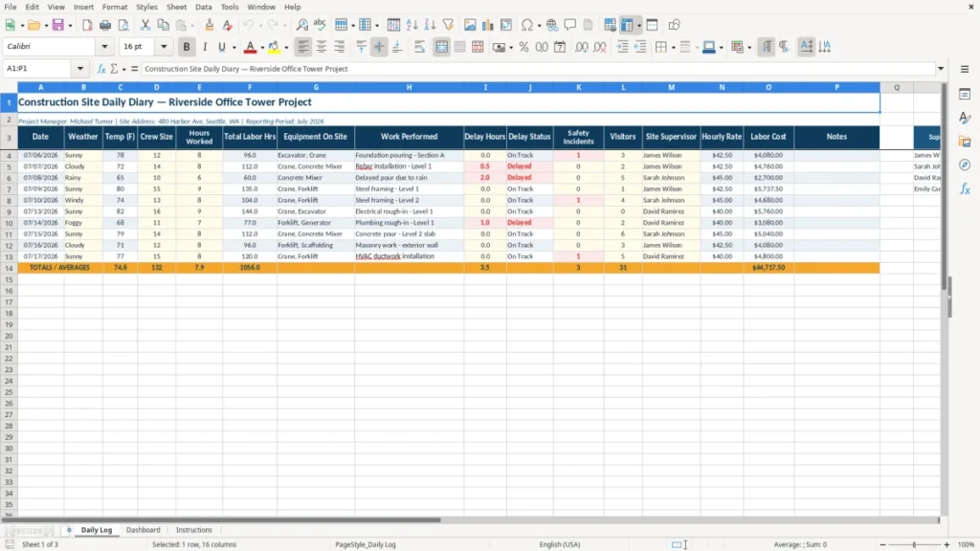This screenshot has height=551, width=980.
Task: Toggle Bold formatting
Action: point(187,47)
